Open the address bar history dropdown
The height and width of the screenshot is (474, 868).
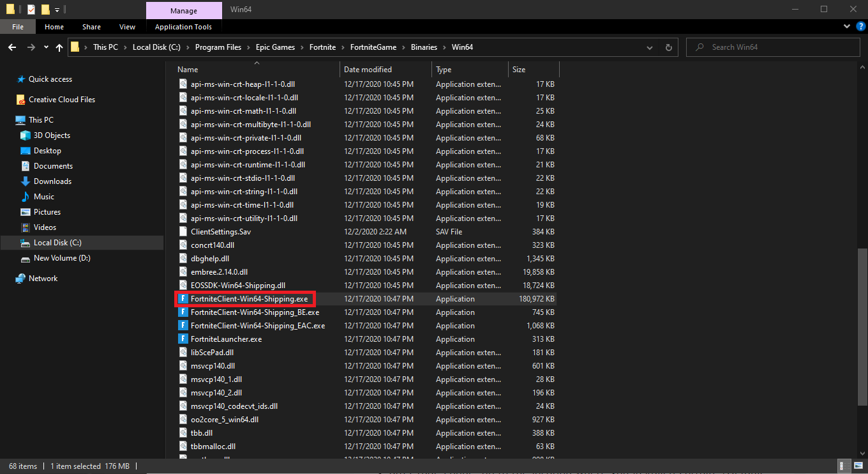click(x=650, y=47)
